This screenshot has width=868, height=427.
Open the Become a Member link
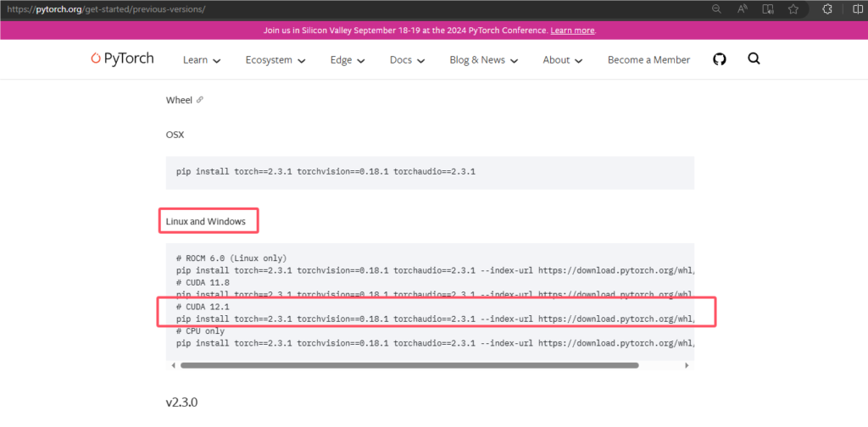click(x=648, y=60)
